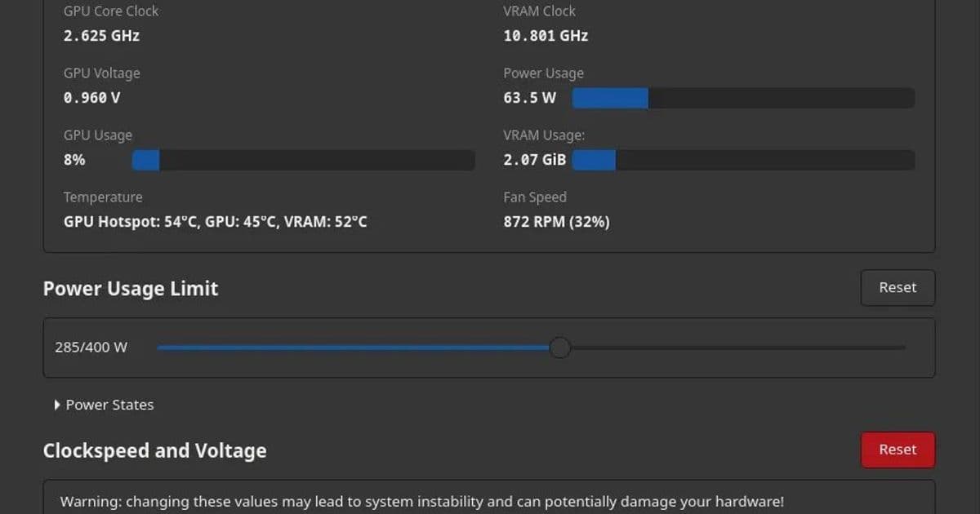Select the Temperature readout line

click(x=215, y=221)
